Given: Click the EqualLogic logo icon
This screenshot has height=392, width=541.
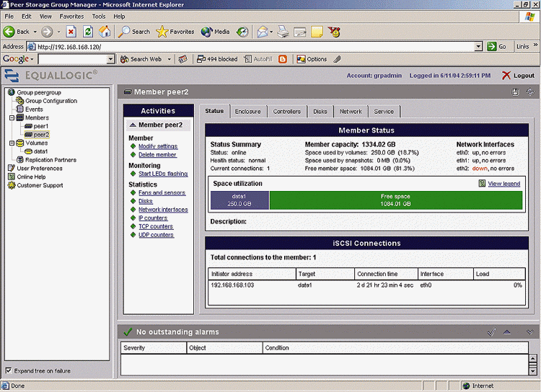Looking at the screenshot, I should (12, 76).
